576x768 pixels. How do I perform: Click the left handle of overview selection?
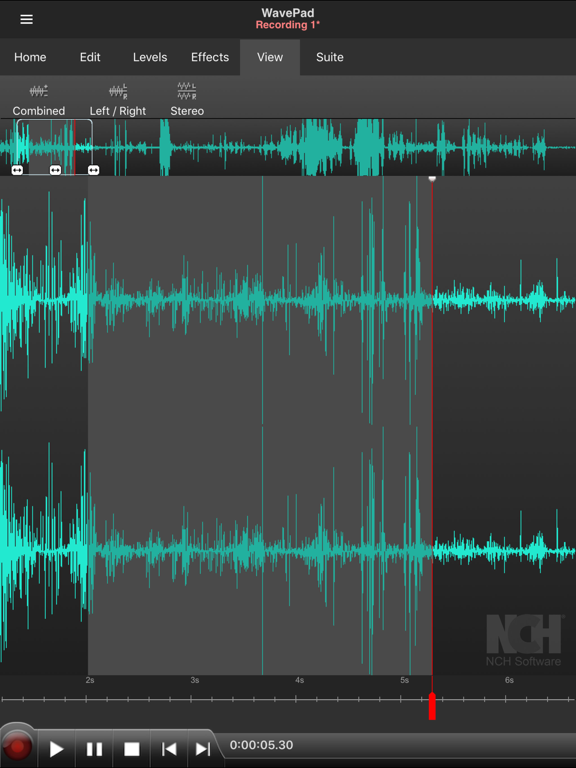point(17,170)
